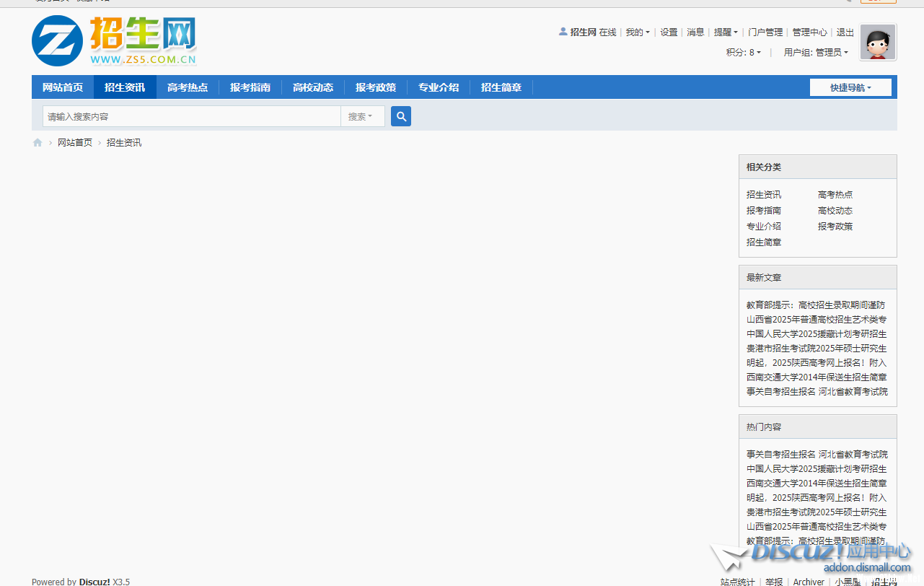
Task: Click into the search input field
Action: 191,116
